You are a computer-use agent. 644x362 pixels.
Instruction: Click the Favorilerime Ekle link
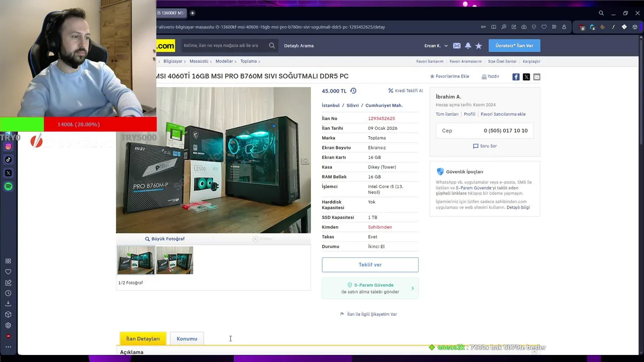(x=449, y=76)
